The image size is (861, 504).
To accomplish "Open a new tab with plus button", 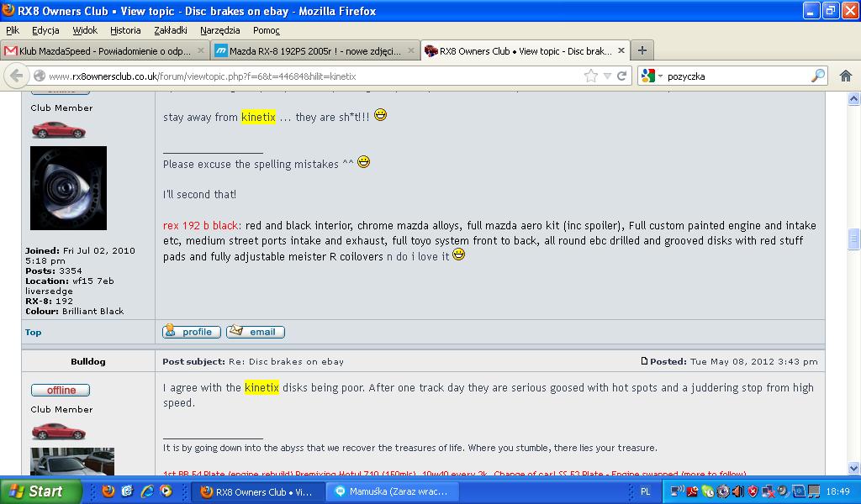I will click(x=642, y=50).
